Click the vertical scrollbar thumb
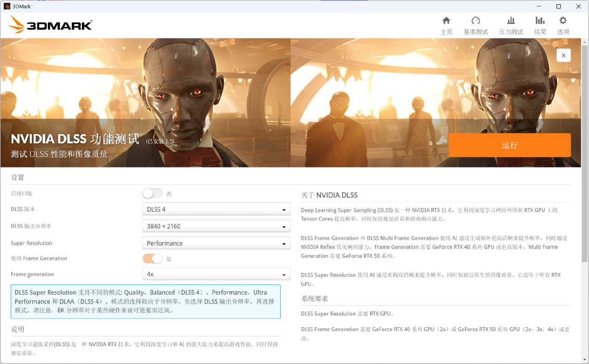Screen dimensions: 589x364 pos(584,154)
